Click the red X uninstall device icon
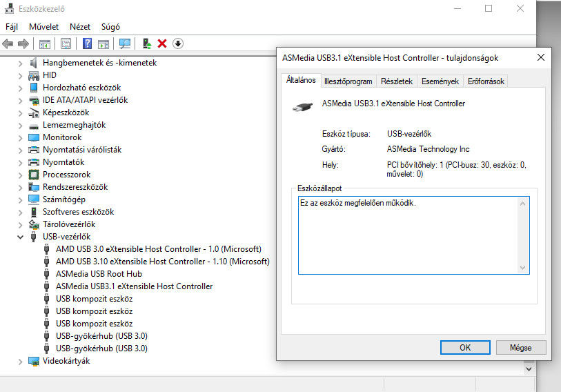Screen dimensions: 561x392 (x=162, y=43)
